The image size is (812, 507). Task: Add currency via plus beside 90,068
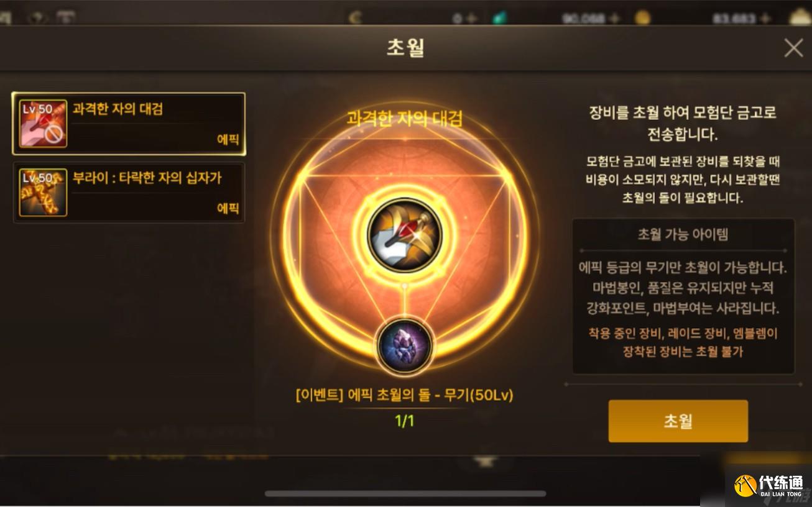(x=615, y=18)
